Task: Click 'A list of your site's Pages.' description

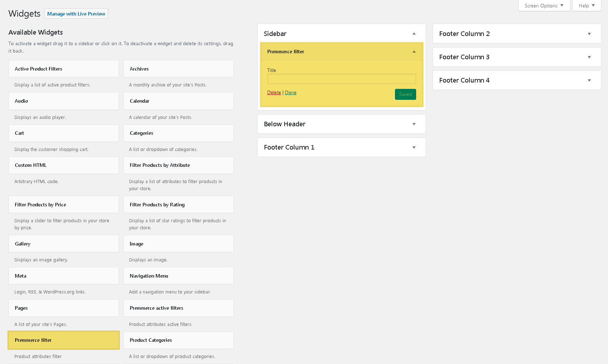Action: (x=41, y=324)
